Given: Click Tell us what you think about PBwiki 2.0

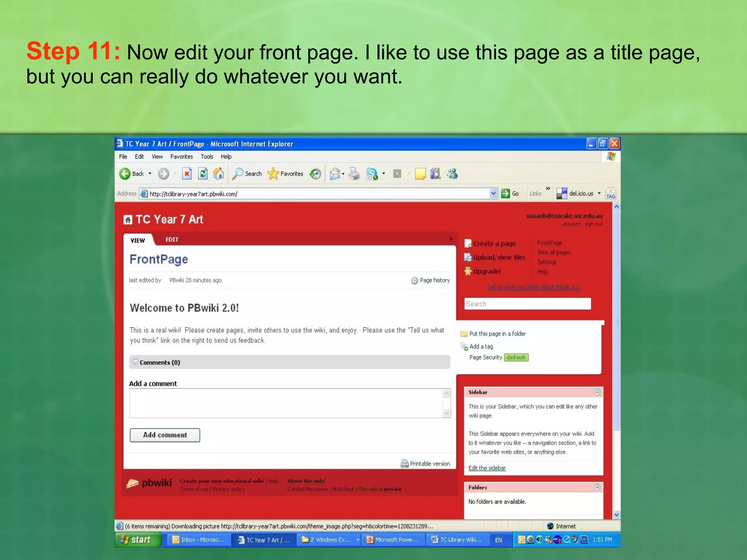Looking at the screenshot, I should tap(534, 287).
